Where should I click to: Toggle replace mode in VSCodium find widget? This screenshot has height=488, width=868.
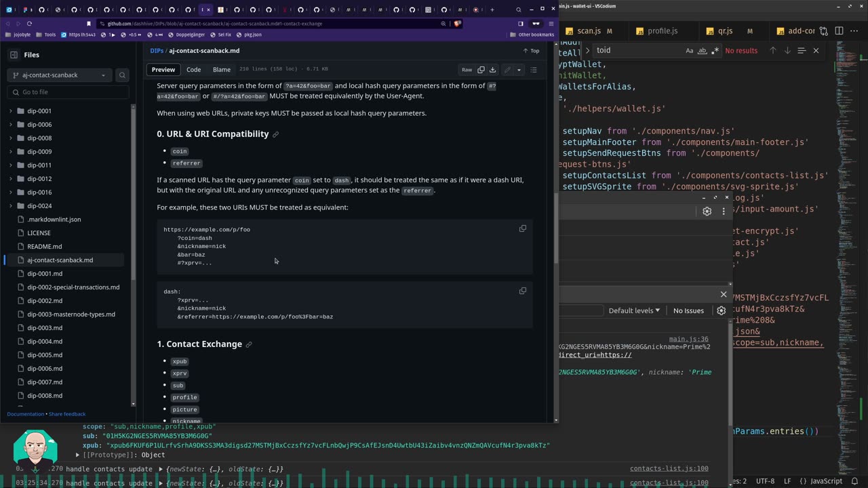coord(587,50)
